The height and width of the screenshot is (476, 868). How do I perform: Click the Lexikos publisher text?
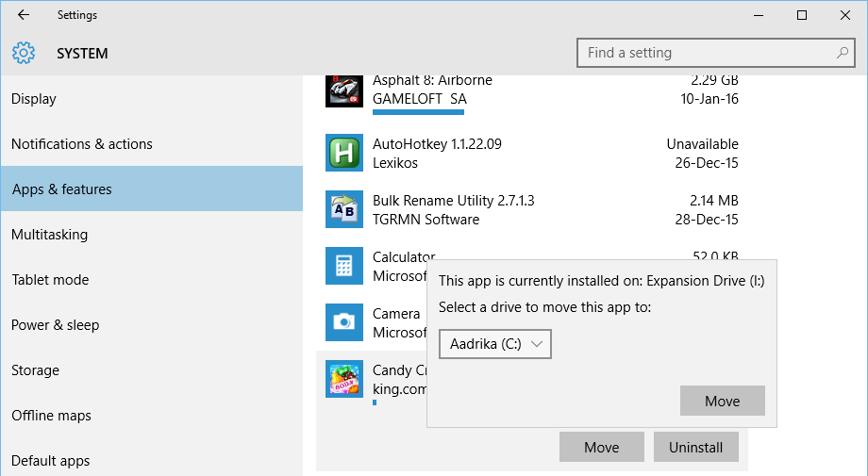[394, 162]
